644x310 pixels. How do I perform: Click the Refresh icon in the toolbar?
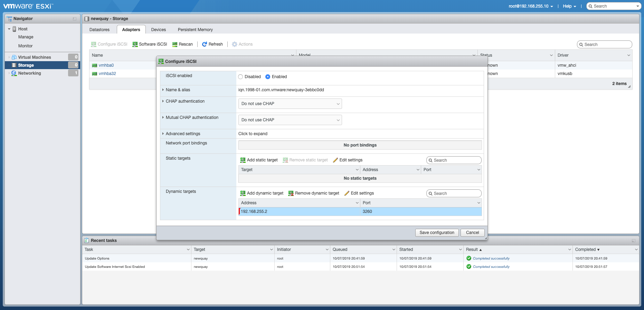[x=205, y=44]
